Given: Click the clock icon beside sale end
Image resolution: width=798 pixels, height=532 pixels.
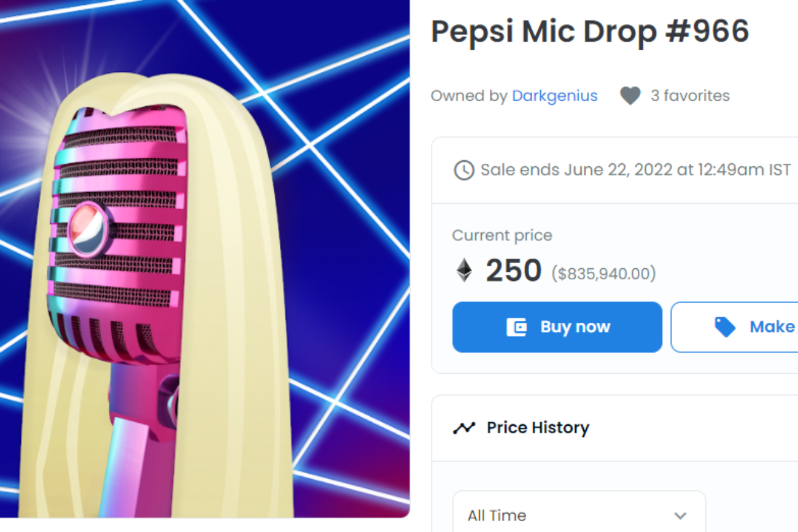Looking at the screenshot, I should [463, 170].
